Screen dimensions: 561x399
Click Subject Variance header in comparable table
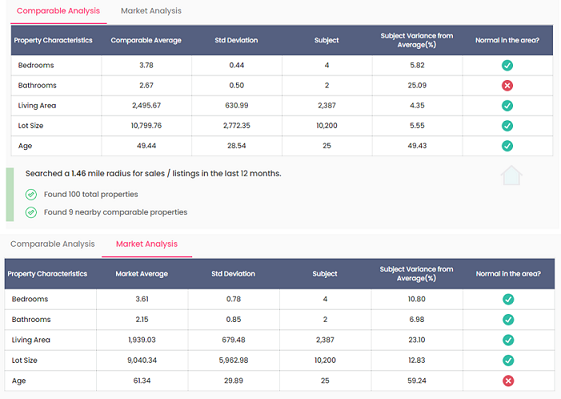point(417,40)
